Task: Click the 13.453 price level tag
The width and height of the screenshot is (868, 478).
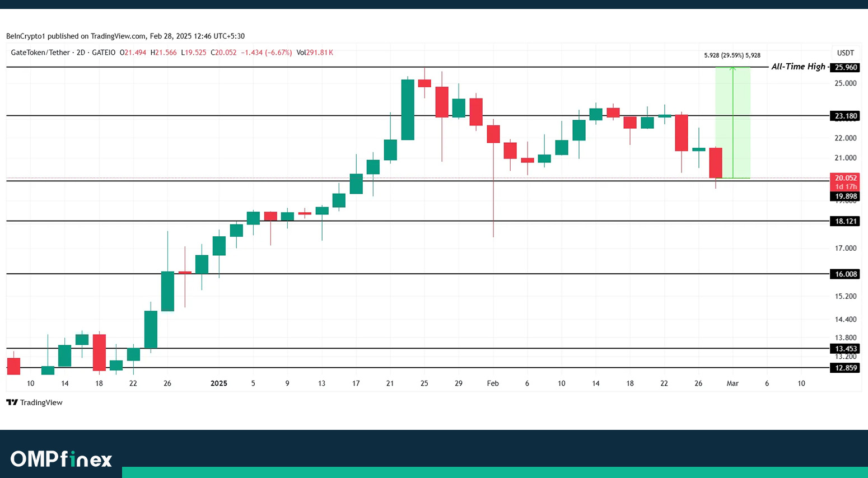Action: point(846,349)
